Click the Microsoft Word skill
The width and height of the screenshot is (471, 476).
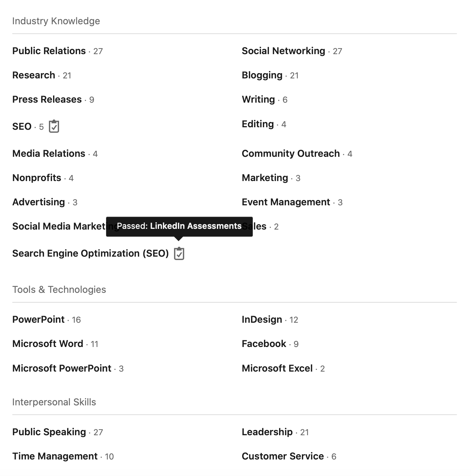(x=48, y=344)
